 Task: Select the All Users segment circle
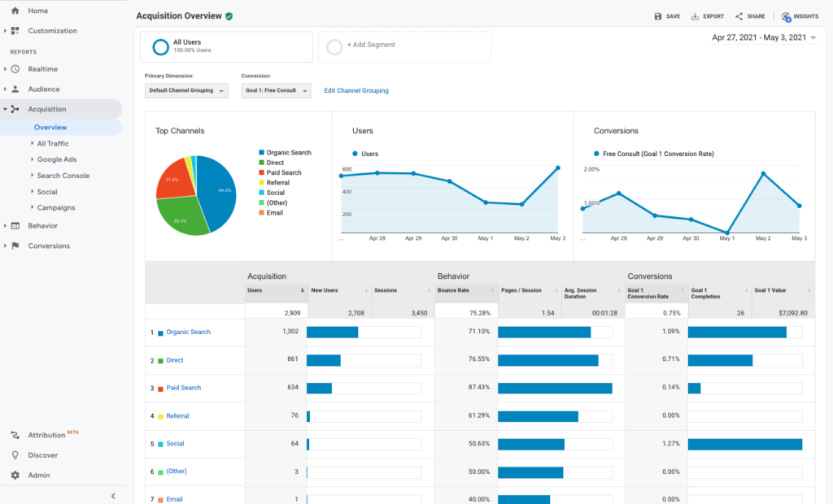coord(161,47)
